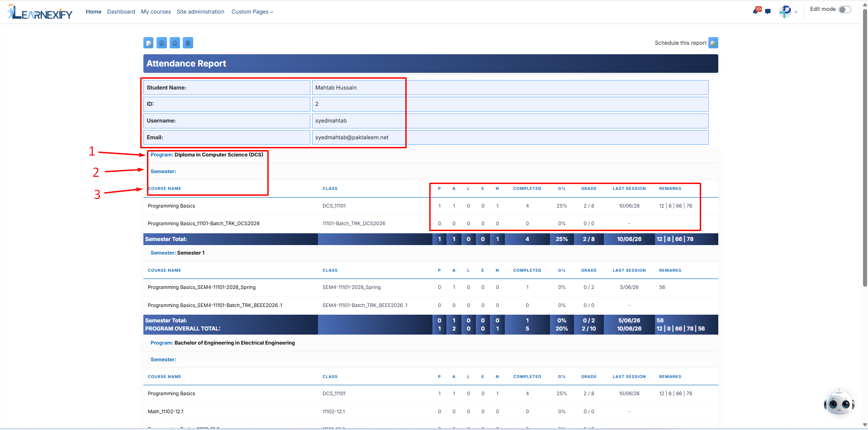The height and width of the screenshot is (430, 868).
Task: Click the Math_11102-12.1 course row
Action: pos(166,411)
